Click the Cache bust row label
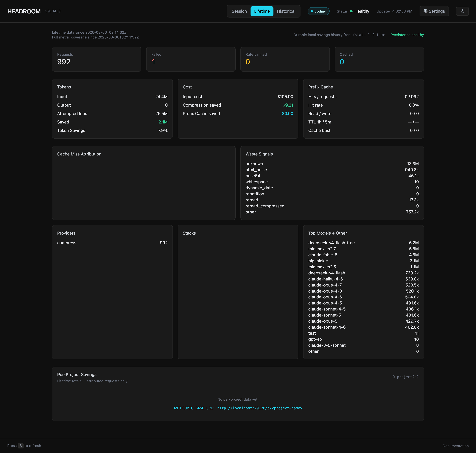476x453 pixels. (319, 130)
